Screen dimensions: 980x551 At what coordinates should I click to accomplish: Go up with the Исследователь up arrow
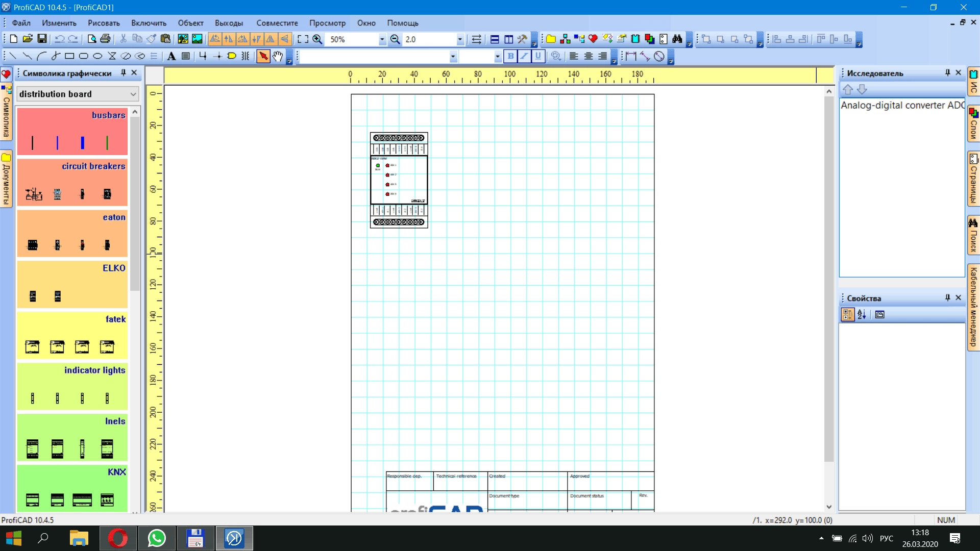click(848, 89)
